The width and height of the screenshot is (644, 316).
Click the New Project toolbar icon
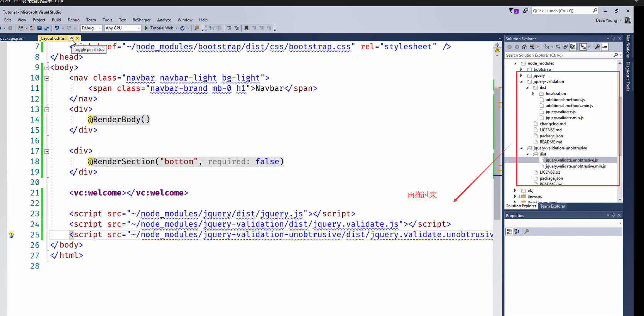pyautogui.click(x=20, y=28)
